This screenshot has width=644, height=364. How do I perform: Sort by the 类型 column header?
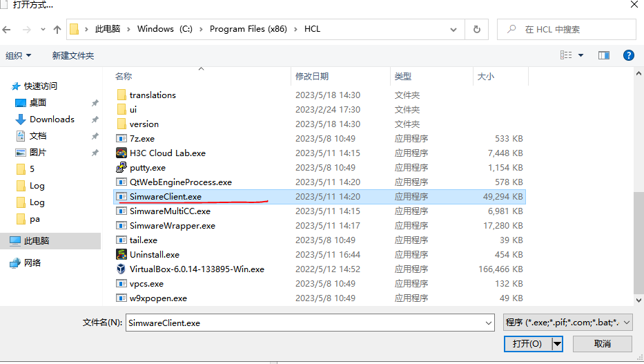pos(402,77)
